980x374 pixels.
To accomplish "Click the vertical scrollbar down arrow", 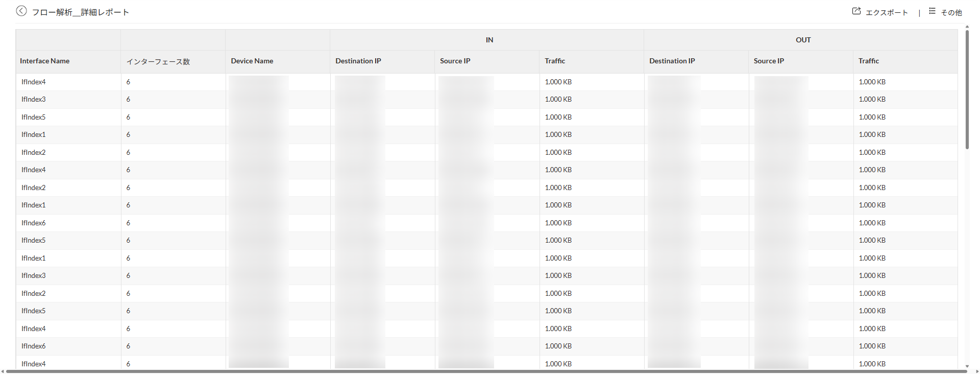I will click(x=967, y=366).
